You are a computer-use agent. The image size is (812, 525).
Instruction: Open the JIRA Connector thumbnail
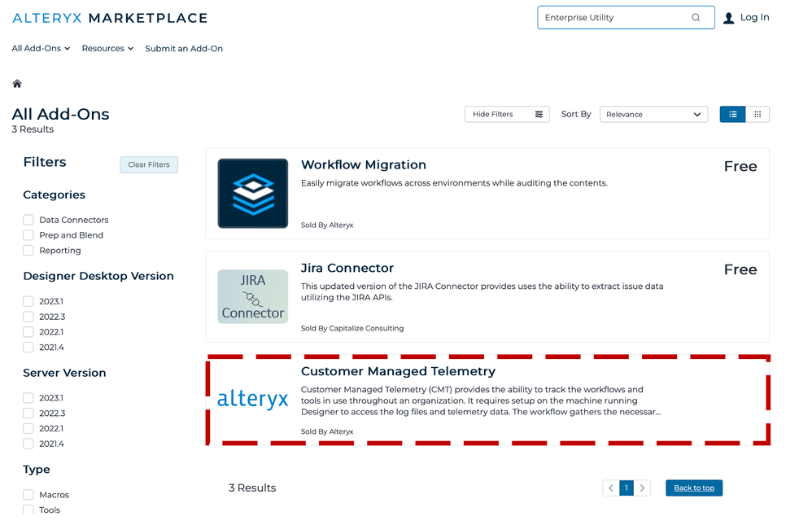tap(253, 296)
